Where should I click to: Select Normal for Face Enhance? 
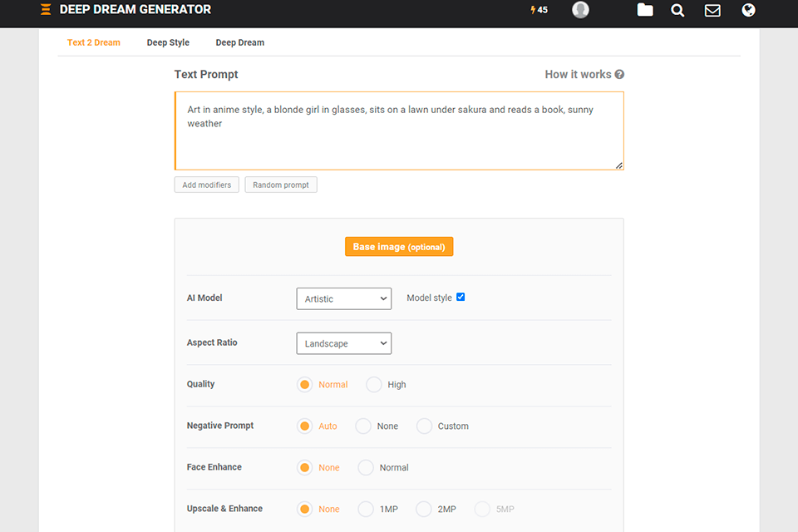click(x=366, y=468)
